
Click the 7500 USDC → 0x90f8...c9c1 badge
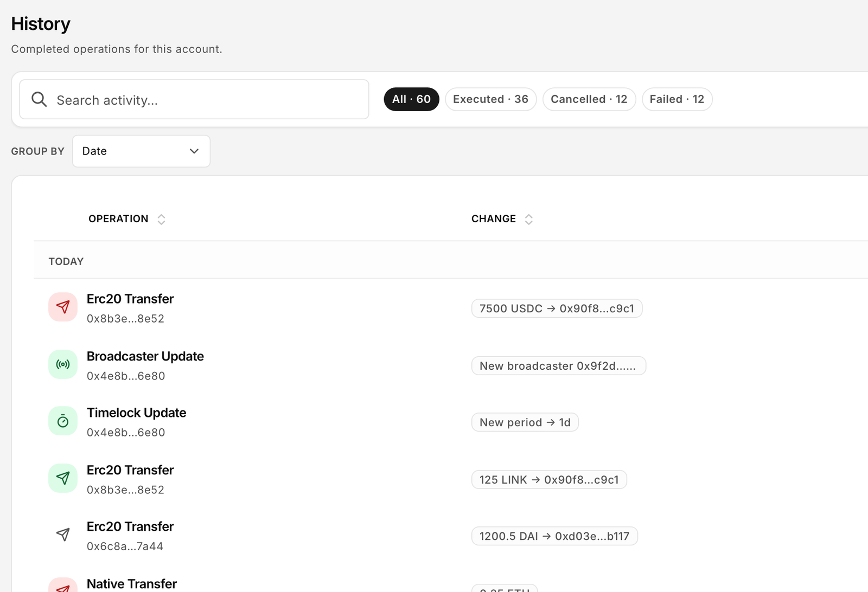click(557, 308)
